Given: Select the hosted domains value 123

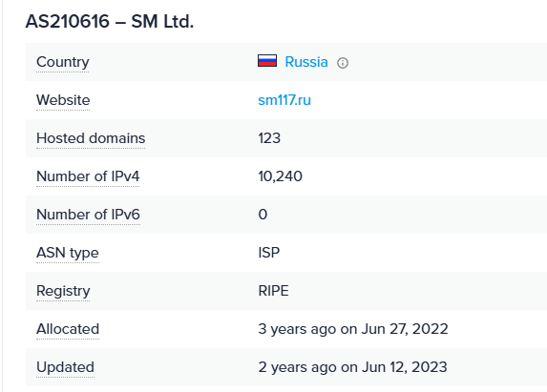Looking at the screenshot, I should pos(269,138).
